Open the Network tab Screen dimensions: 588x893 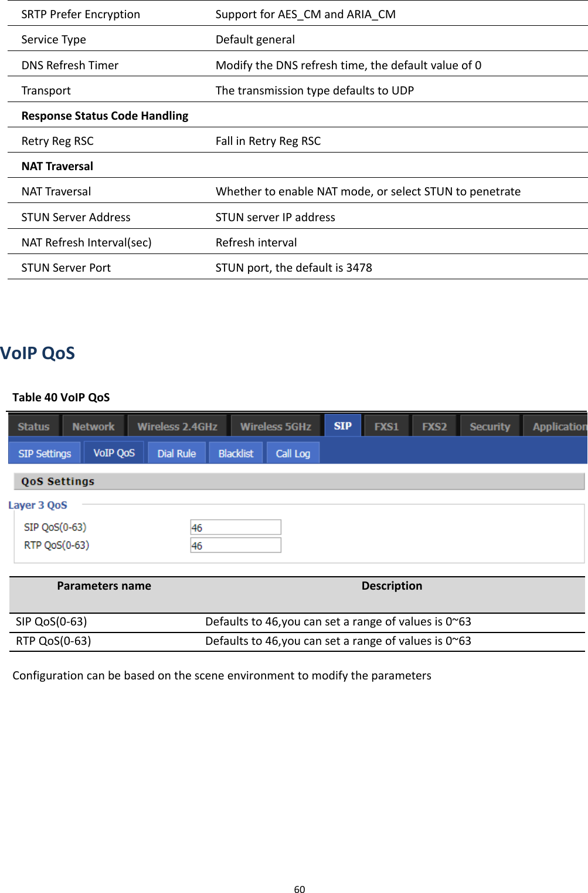(x=93, y=425)
